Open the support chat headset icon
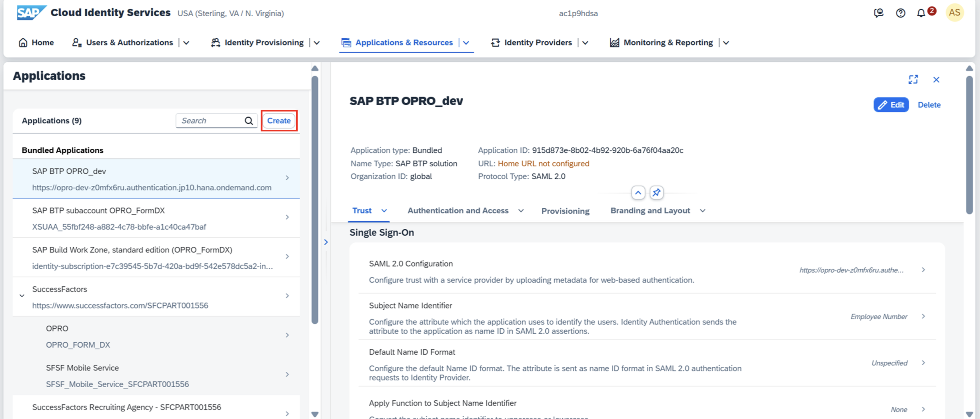Viewport: 980px width, 419px height. point(878,13)
